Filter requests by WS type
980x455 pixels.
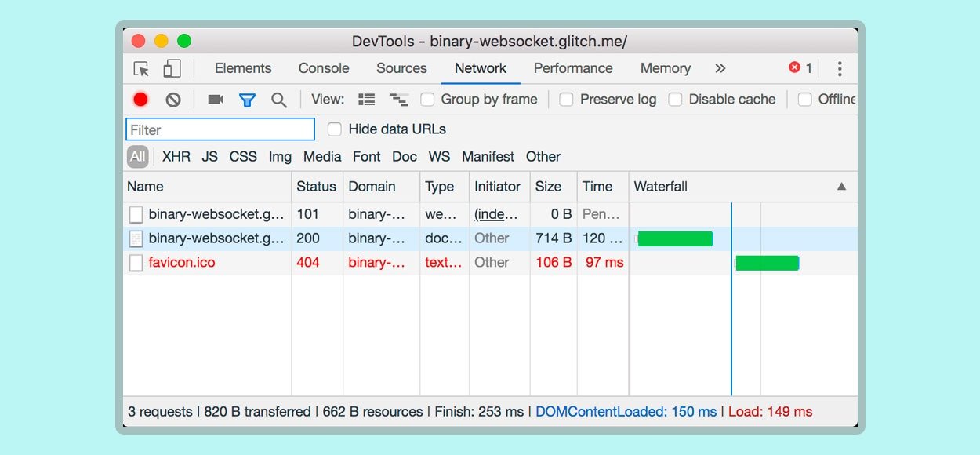[x=439, y=157]
